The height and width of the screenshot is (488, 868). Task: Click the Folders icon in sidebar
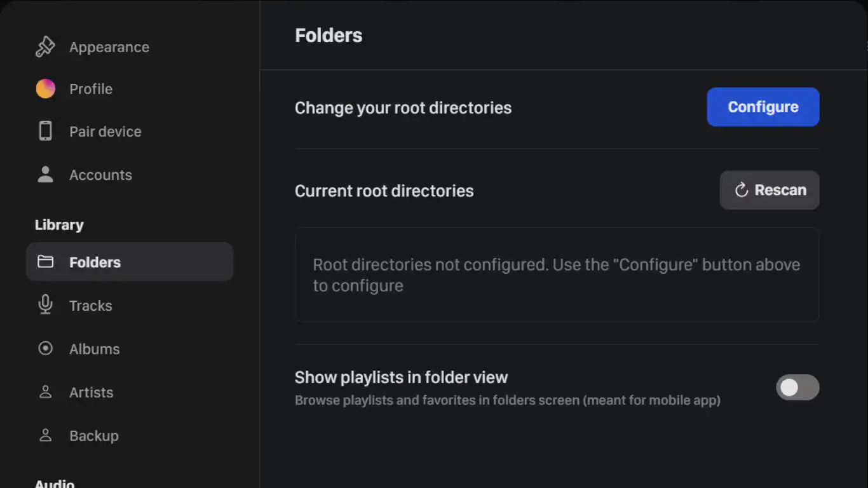click(x=45, y=262)
